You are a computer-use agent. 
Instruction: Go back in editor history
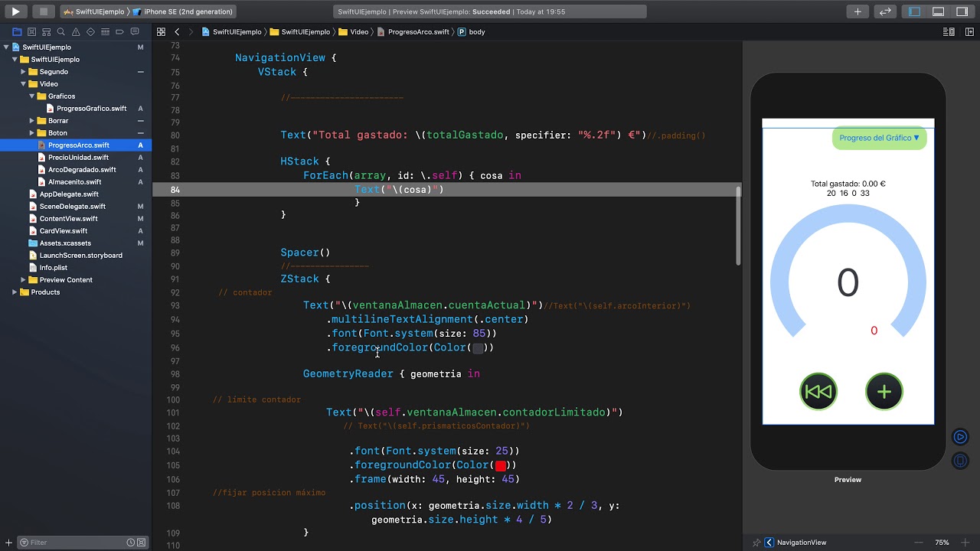177,32
